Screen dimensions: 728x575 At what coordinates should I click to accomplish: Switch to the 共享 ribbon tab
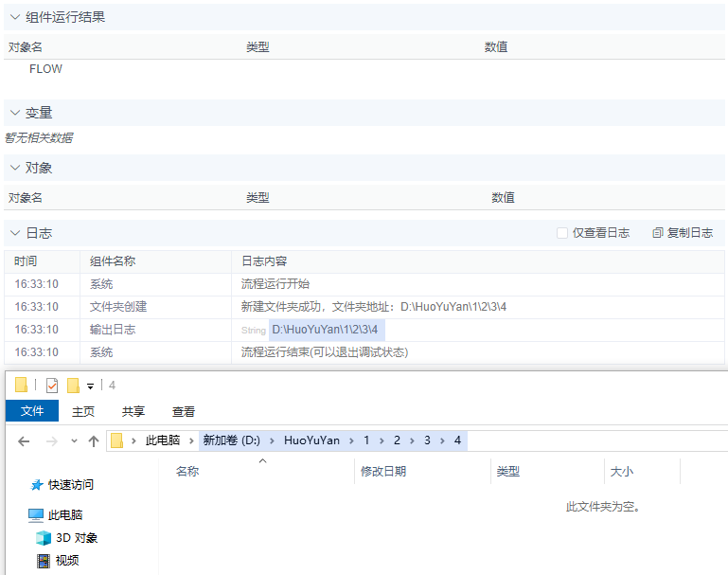(x=133, y=411)
